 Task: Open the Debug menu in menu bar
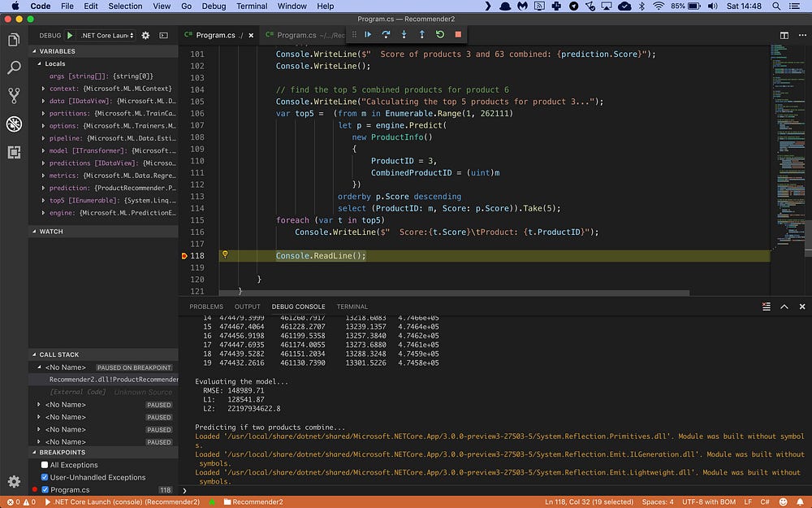click(x=214, y=6)
